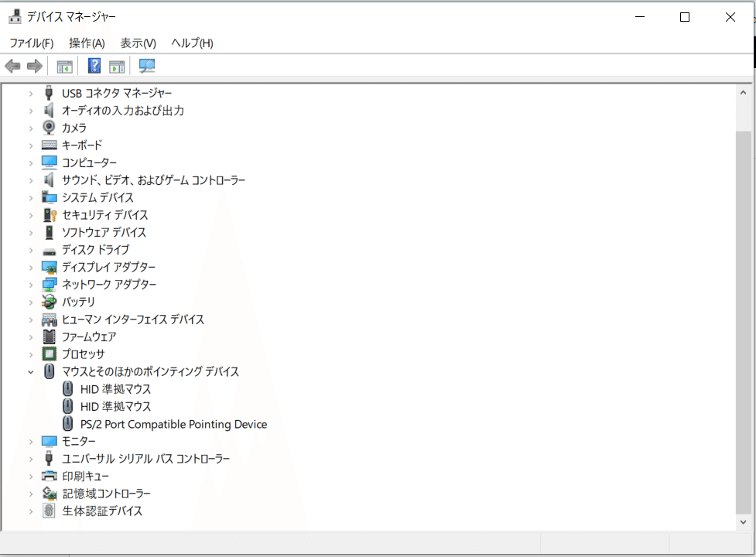This screenshot has width=756, height=557.
Task: Expand the ネットワーク アダプター node
Action: [x=31, y=285]
